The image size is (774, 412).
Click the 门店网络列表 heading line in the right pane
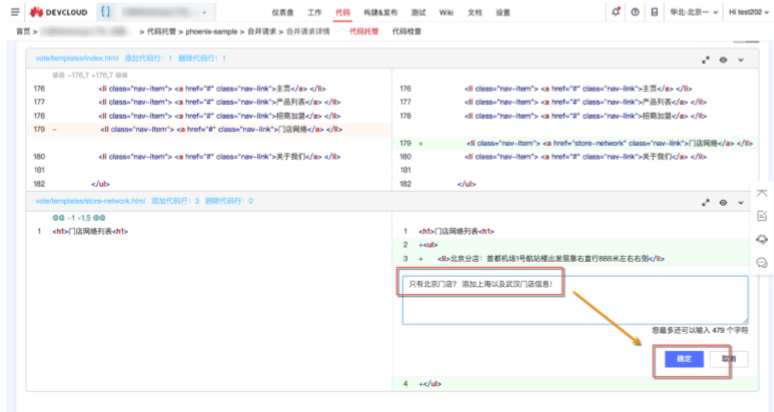point(456,231)
